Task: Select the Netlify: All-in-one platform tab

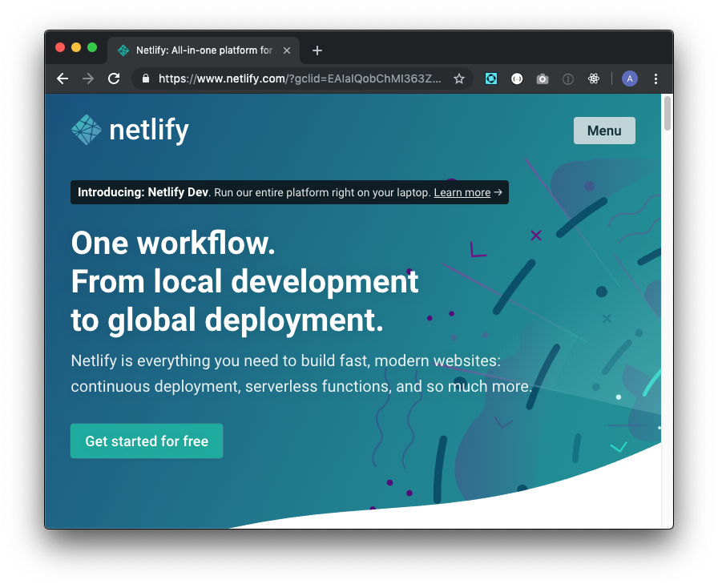Action: click(204, 50)
